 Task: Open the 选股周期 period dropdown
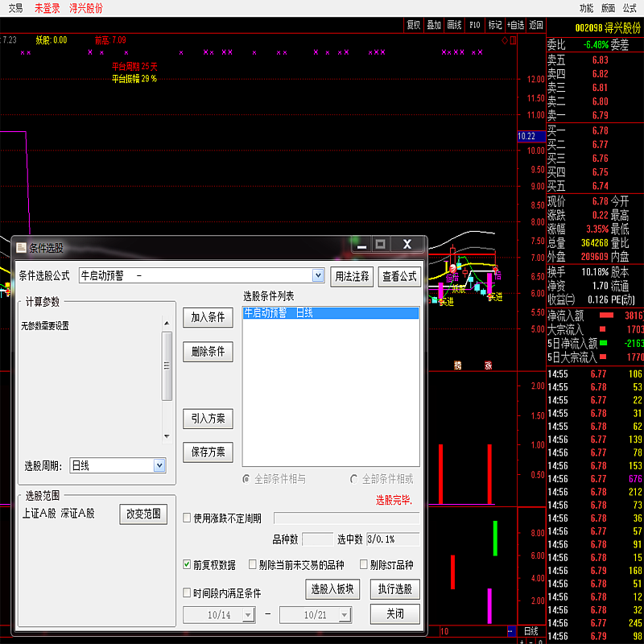point(159,465)
